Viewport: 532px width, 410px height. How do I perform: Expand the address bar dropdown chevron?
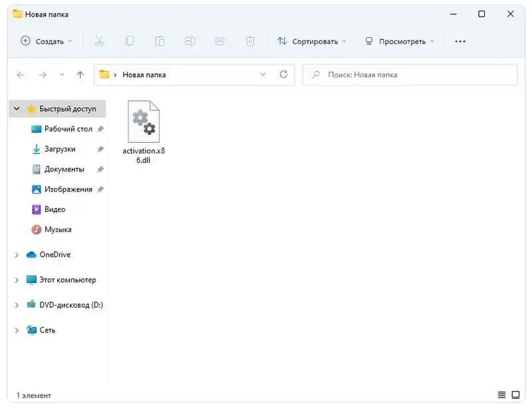coord(263,74)
